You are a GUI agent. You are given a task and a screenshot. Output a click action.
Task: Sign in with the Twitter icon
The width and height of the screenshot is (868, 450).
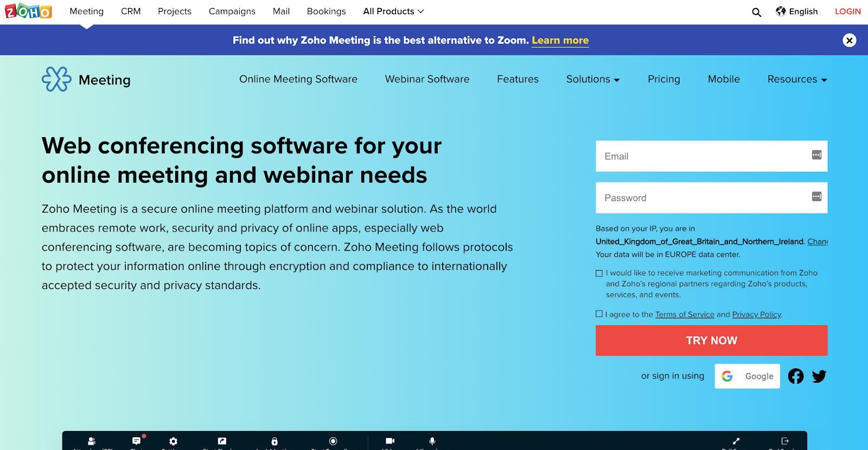point(819,376)
